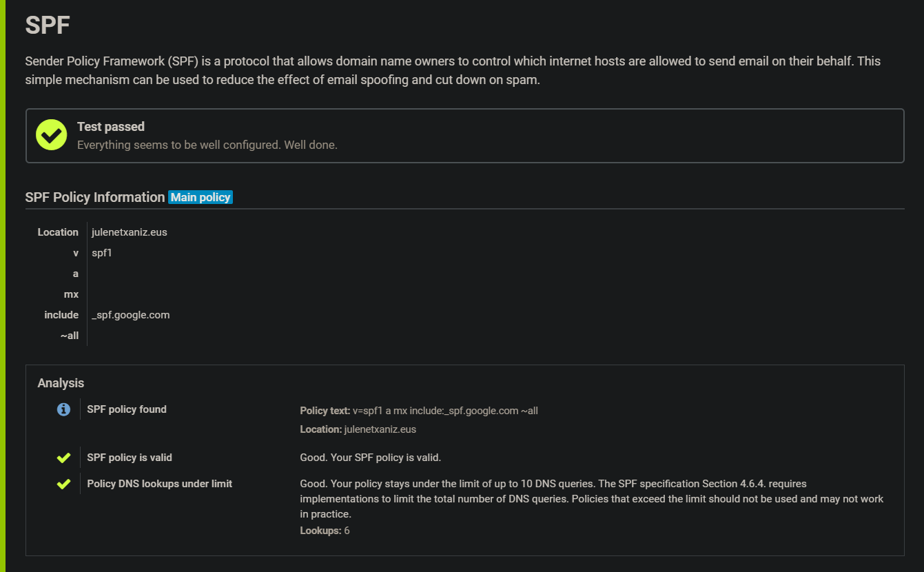924x572 pixels.
Task: Click the Test passed title text
Action: pyautogui.click(x=111, y=127)
